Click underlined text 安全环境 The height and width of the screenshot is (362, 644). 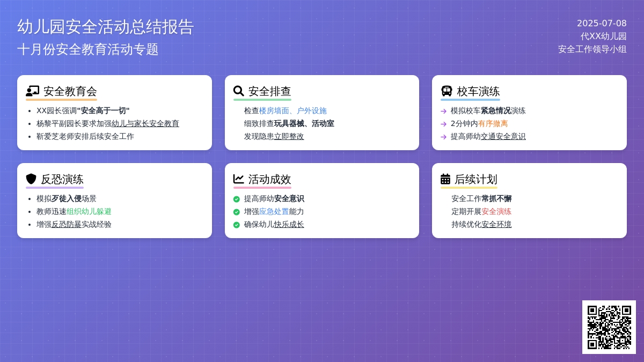click(x=496, y=224)
